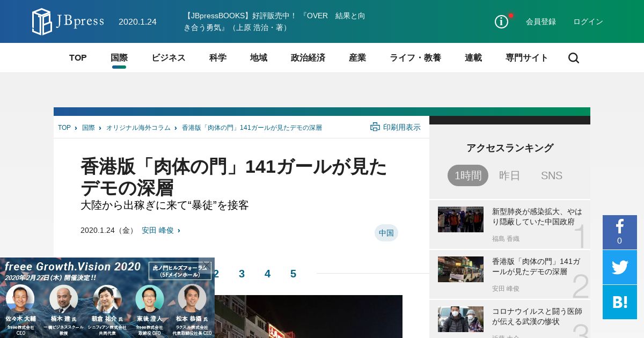
Task: Switch ranking to 昨日 tab
Action: pos(510,175)
